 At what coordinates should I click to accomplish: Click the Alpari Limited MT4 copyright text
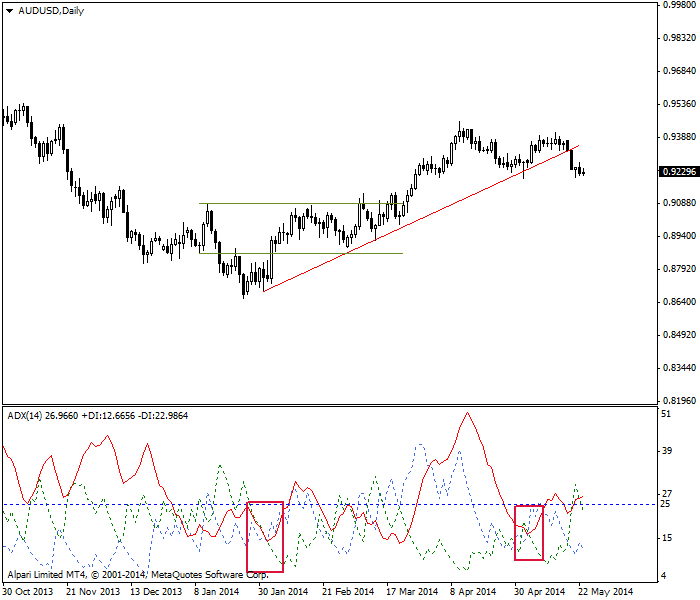[x=137, y=575]
